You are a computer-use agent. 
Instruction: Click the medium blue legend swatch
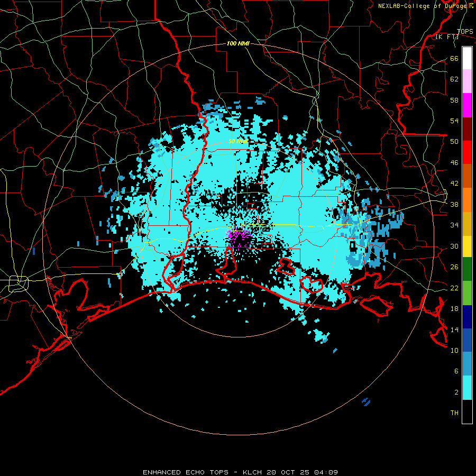click(467, 340)
